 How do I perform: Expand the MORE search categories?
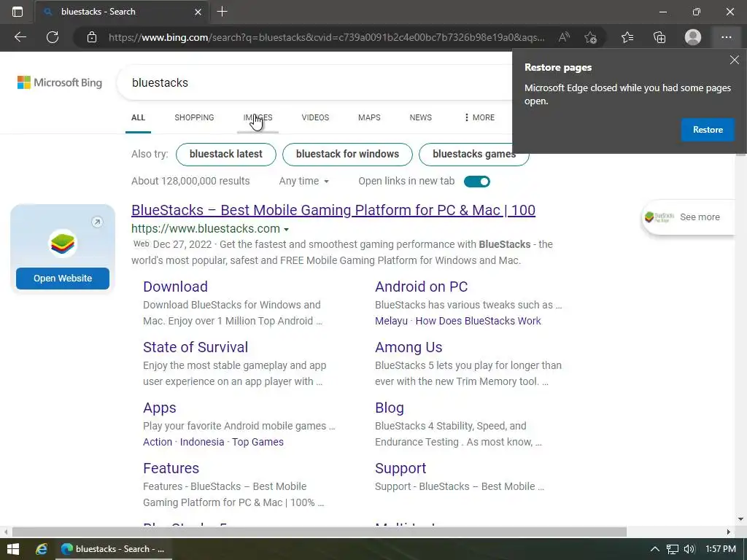pyautogui.click(x=479, y=117)
